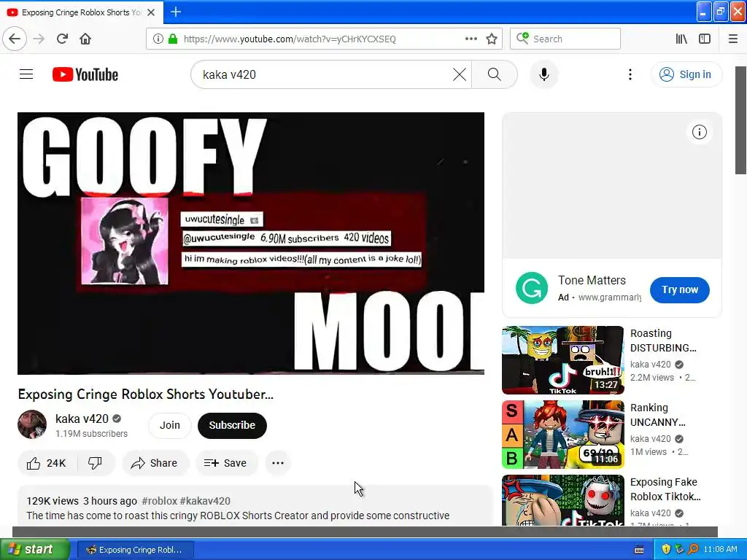
Task: Click the green padlock security icon
Action: (x=173, y=39)
